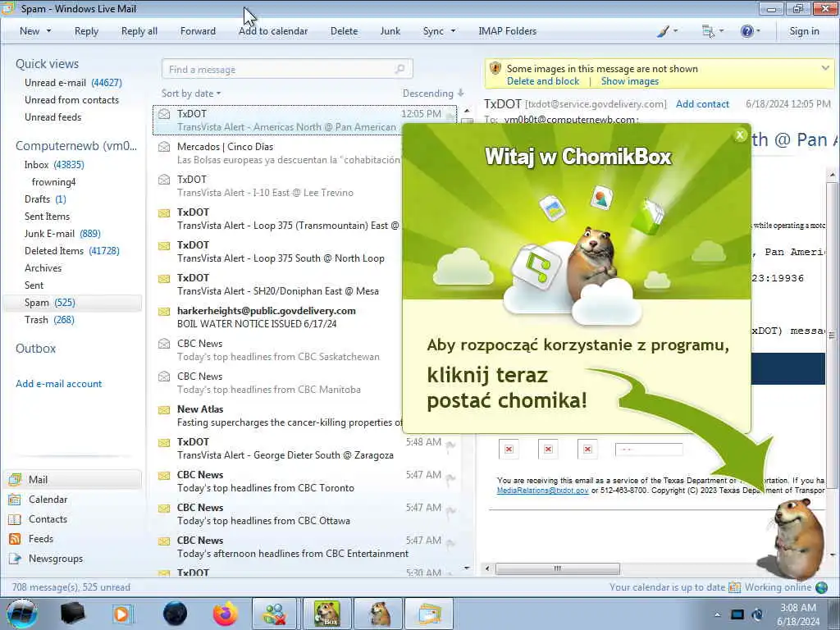Screen dimensions: 840x630
Task: Click Add contact link
Action: pos(702,104)
